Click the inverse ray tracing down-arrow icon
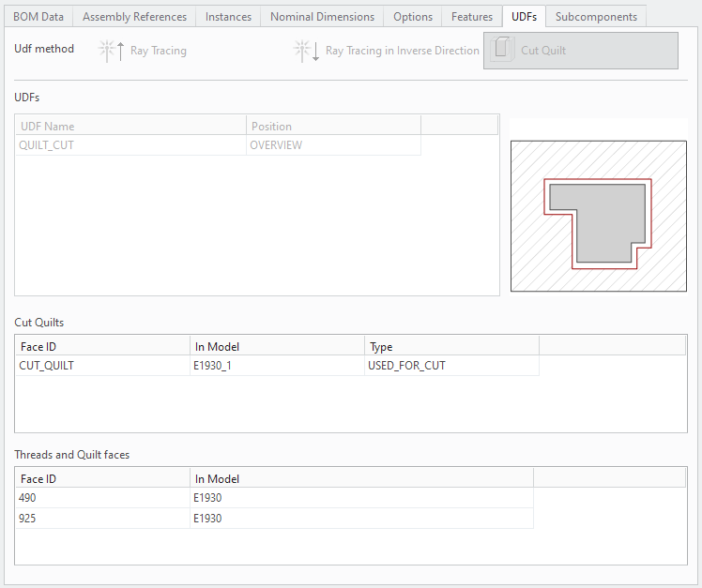 (x=307, y=51)
